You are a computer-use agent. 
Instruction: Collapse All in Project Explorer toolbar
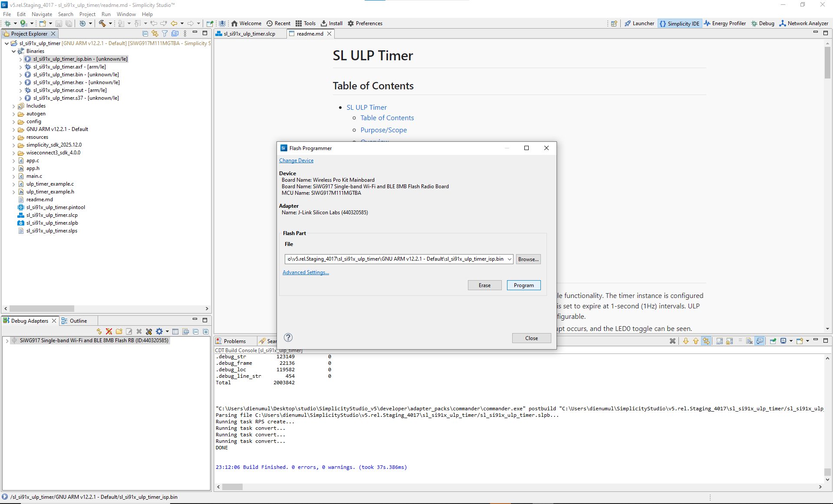click(145, 33)
